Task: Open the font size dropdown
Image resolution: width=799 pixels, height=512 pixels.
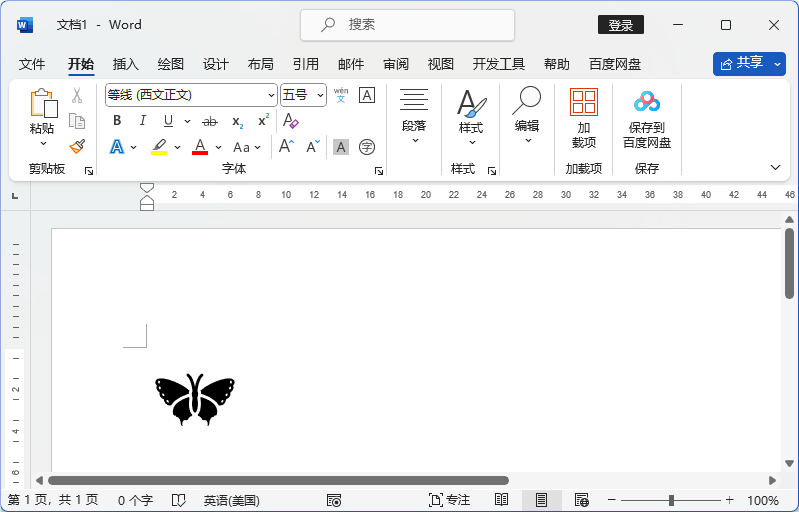Action: click(320, 95)
